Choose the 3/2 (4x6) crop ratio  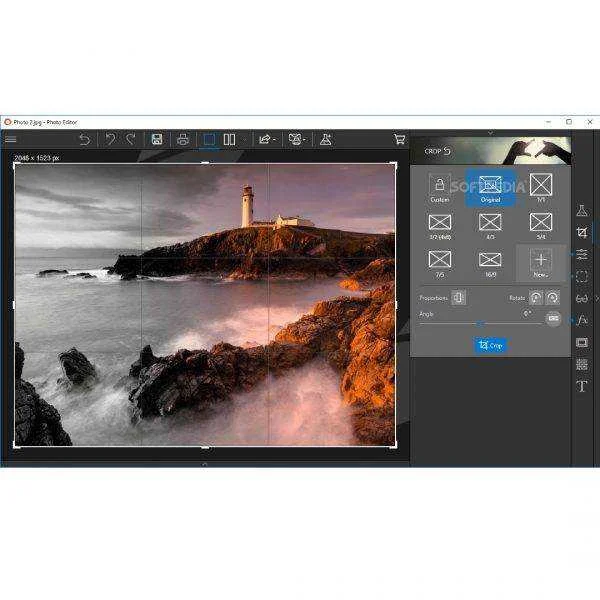pos(440,226)
